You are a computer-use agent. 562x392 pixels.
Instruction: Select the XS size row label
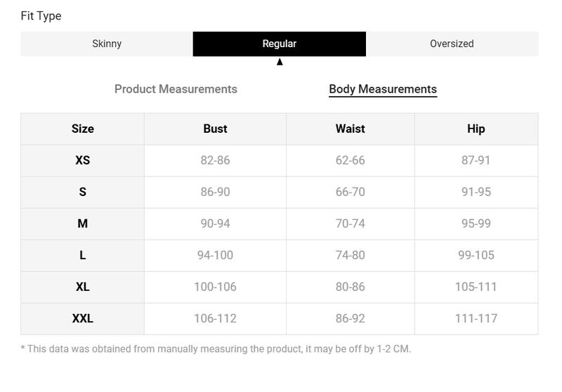tap(82, 160)
